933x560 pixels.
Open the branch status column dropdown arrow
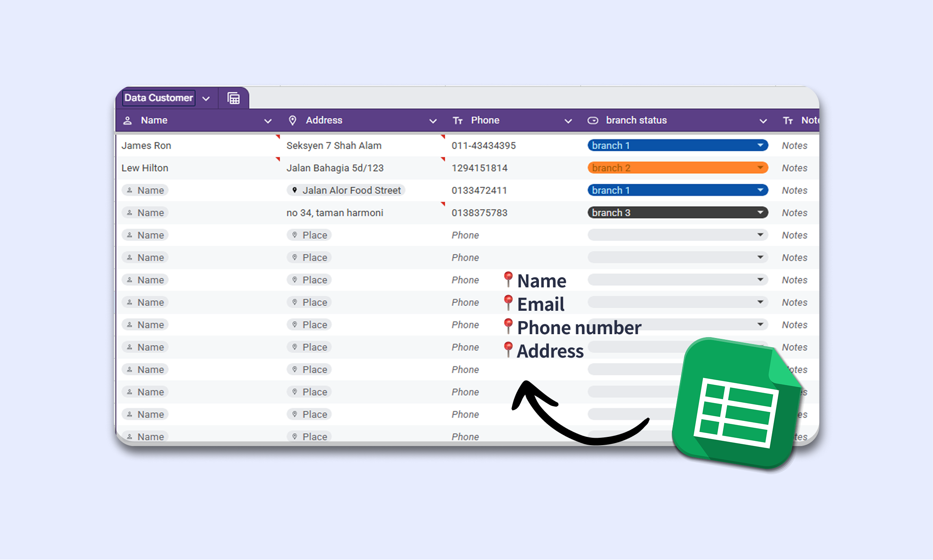[763, 121]
